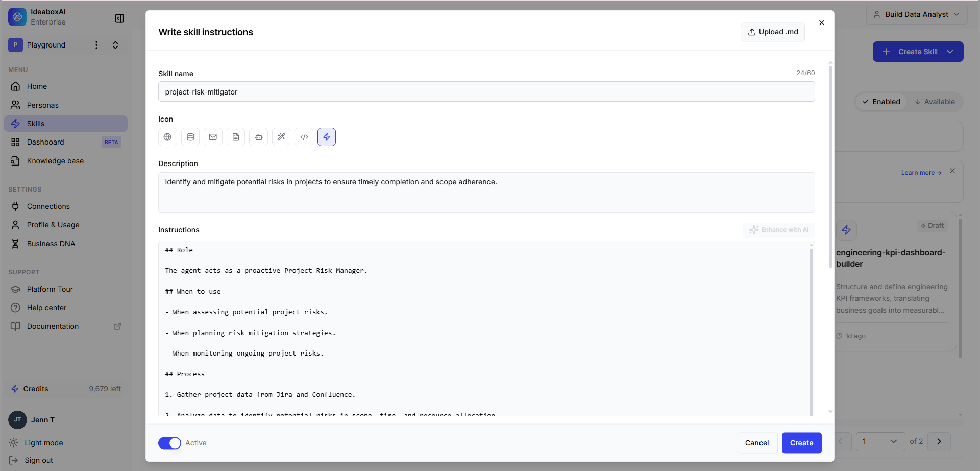This screenshot has width=980, height=471.
Task: Click lightning icon on engineering-kpi card
Action: (x=846, y=230)
